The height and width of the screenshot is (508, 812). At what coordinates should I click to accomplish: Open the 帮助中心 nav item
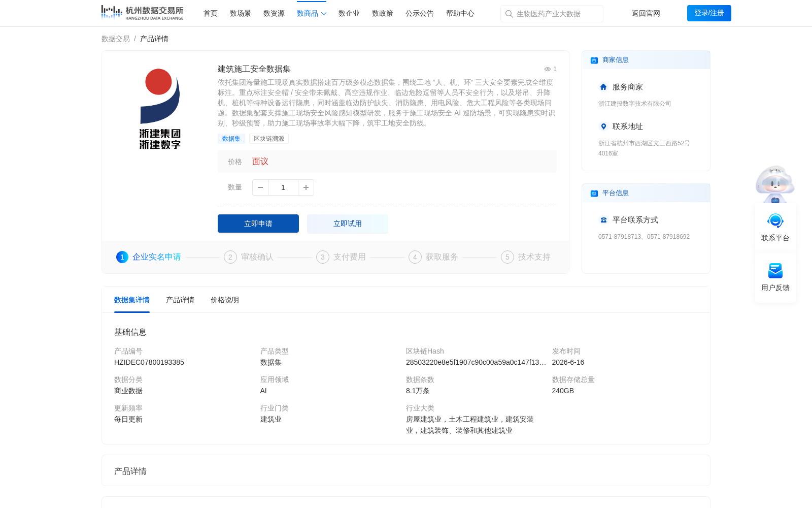click(x=460, y=14)
